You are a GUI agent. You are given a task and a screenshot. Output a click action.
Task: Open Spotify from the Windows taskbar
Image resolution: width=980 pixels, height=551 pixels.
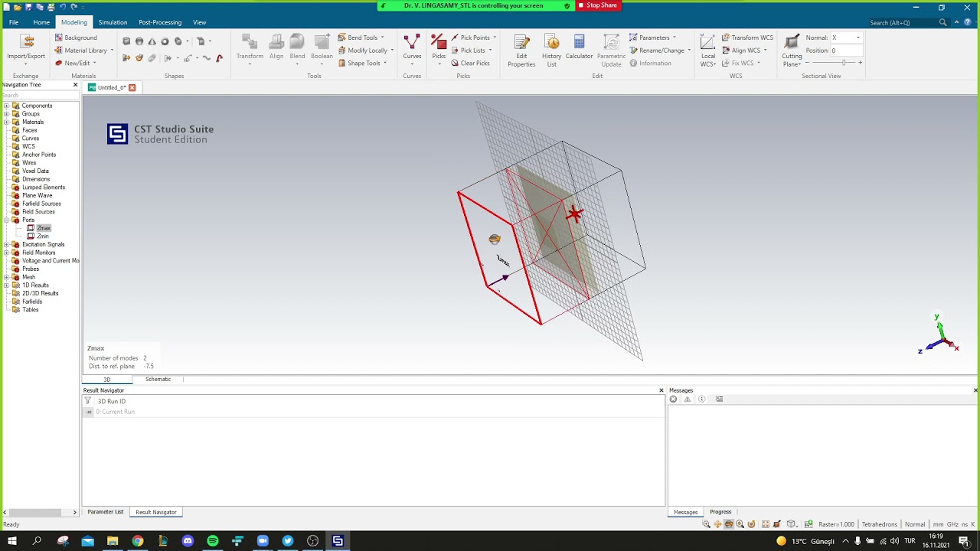pyautogui.click(x=213, y=541)
